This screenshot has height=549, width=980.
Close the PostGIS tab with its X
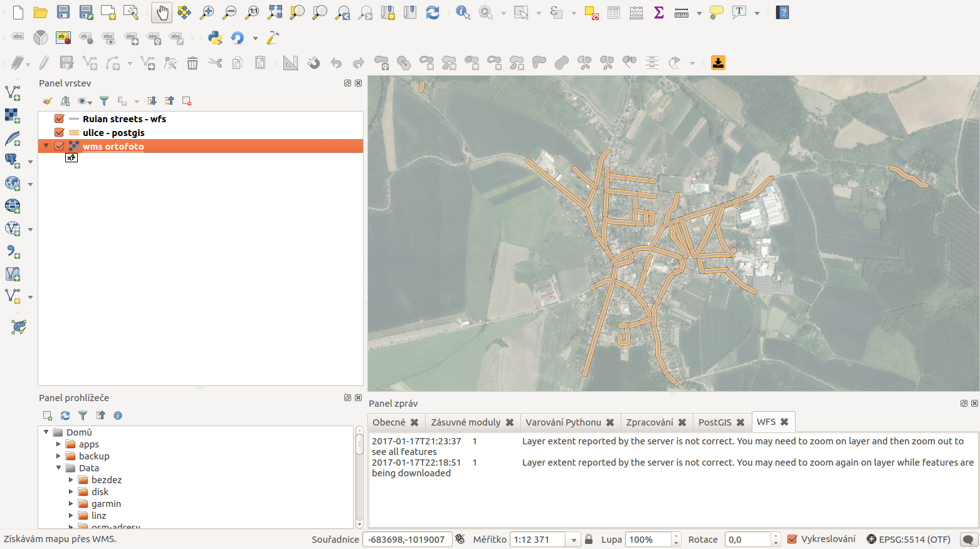click(x=740, y=422)
